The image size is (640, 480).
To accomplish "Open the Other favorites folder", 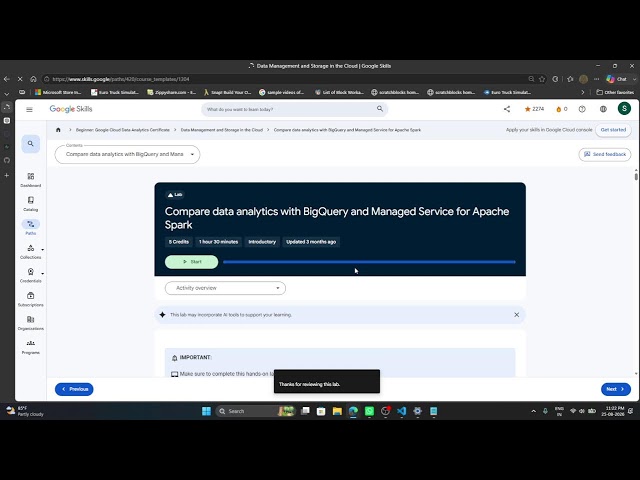I will click(615, 92).
